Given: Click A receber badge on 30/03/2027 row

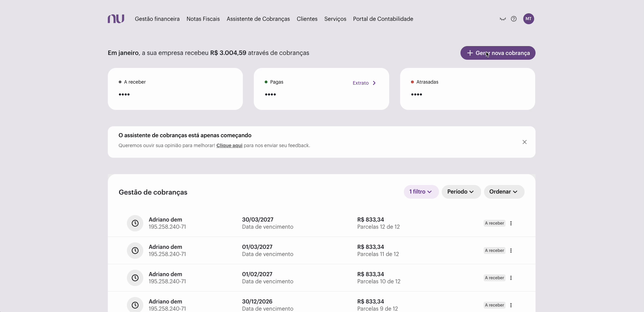Looking at the screenshot, I should 495,223.
